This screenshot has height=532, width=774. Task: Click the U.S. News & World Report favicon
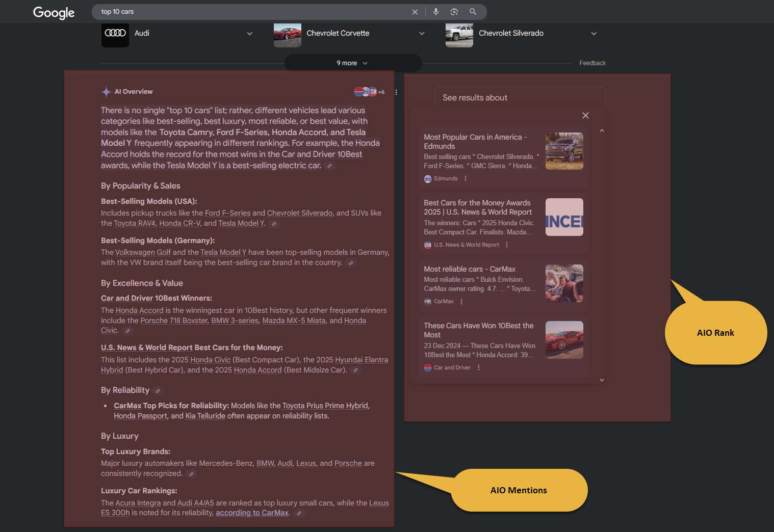click(428, 245)
